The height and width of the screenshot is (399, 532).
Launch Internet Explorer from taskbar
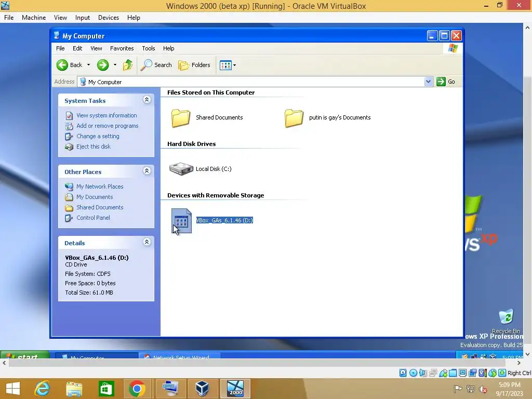[43, 389]
